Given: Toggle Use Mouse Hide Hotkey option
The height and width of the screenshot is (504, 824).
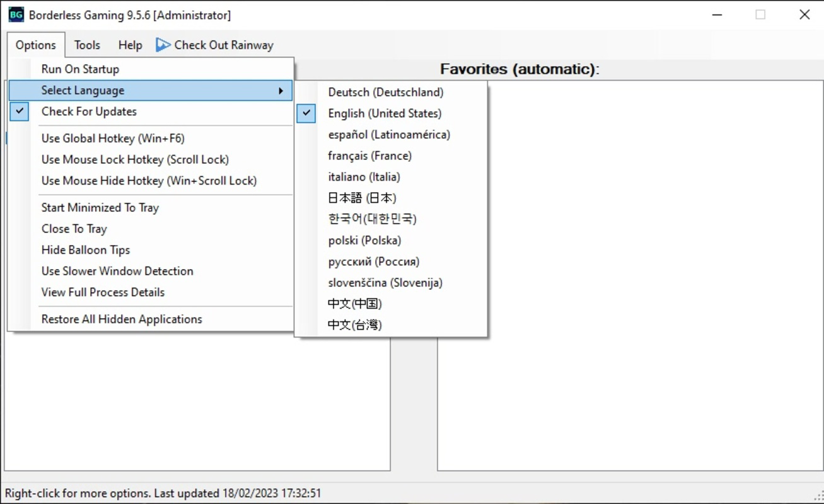Looking at the screenshot, I should [x=151, y=181].
